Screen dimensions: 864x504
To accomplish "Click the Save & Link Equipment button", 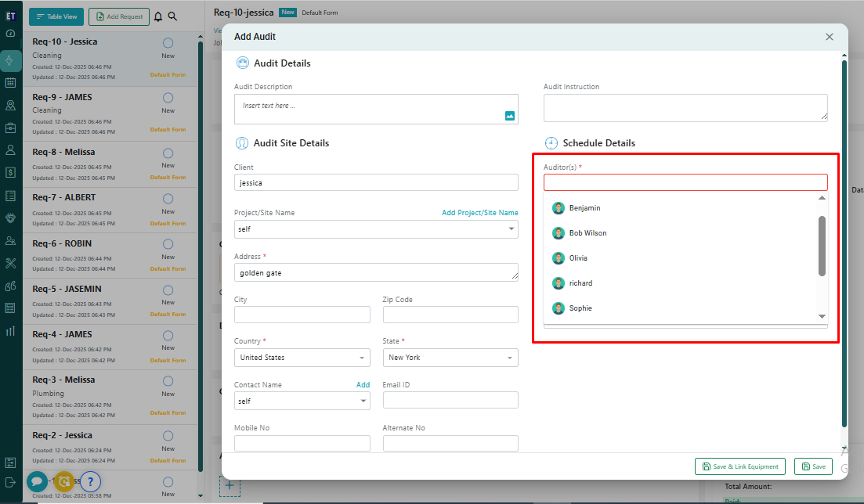I will [x=740, y=466].
